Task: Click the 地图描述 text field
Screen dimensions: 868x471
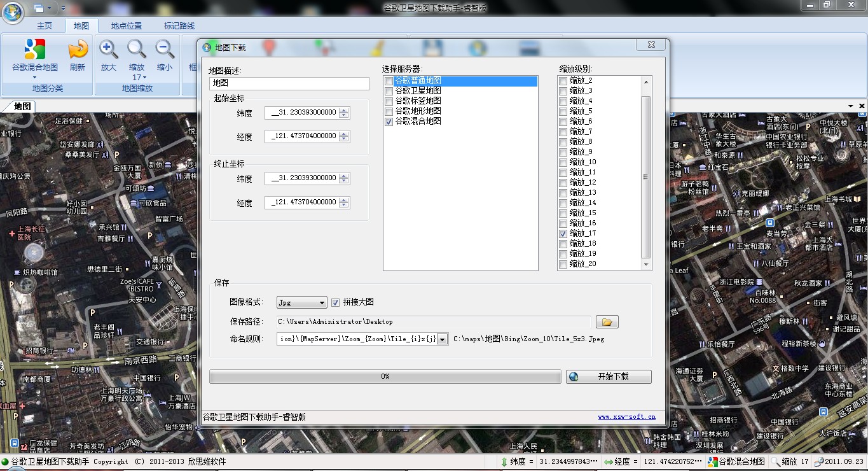Action: (289, 83)
